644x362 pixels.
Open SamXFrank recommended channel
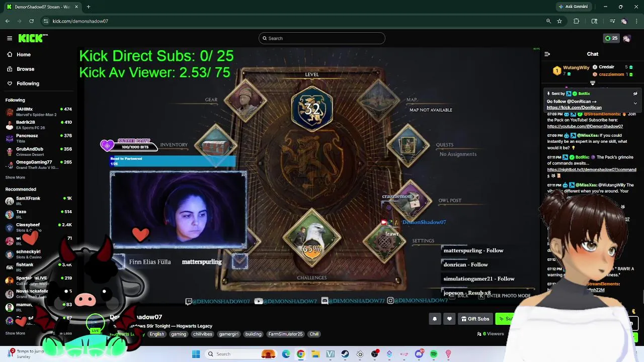(38, 201)
